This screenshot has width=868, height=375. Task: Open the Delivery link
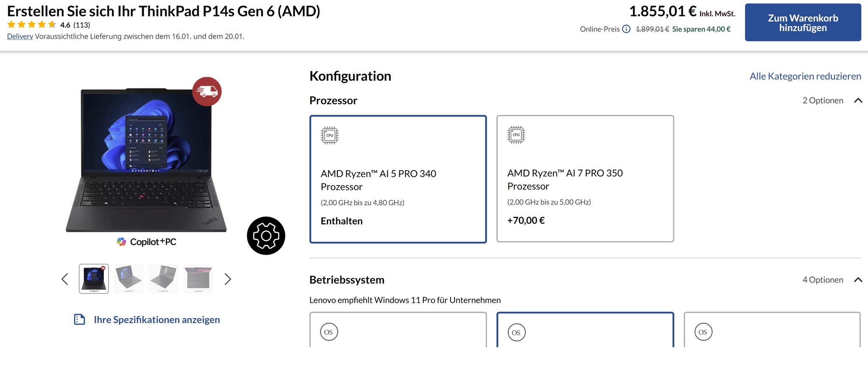click(x=20, y=36)
